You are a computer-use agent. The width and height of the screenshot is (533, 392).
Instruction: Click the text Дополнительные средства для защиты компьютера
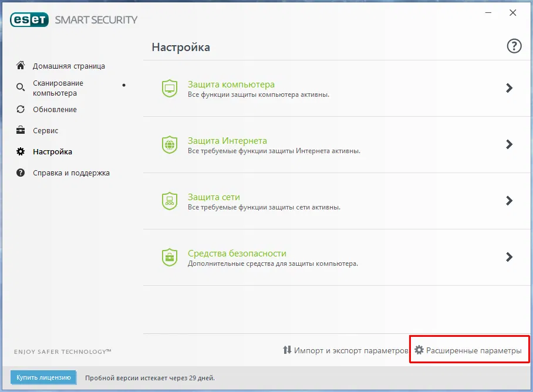(272, 263)
